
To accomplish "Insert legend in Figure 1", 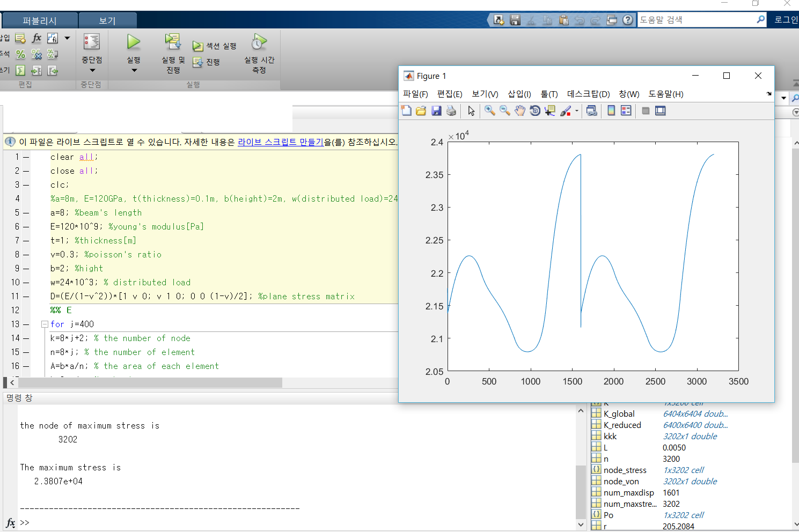I will pos(626,110).
